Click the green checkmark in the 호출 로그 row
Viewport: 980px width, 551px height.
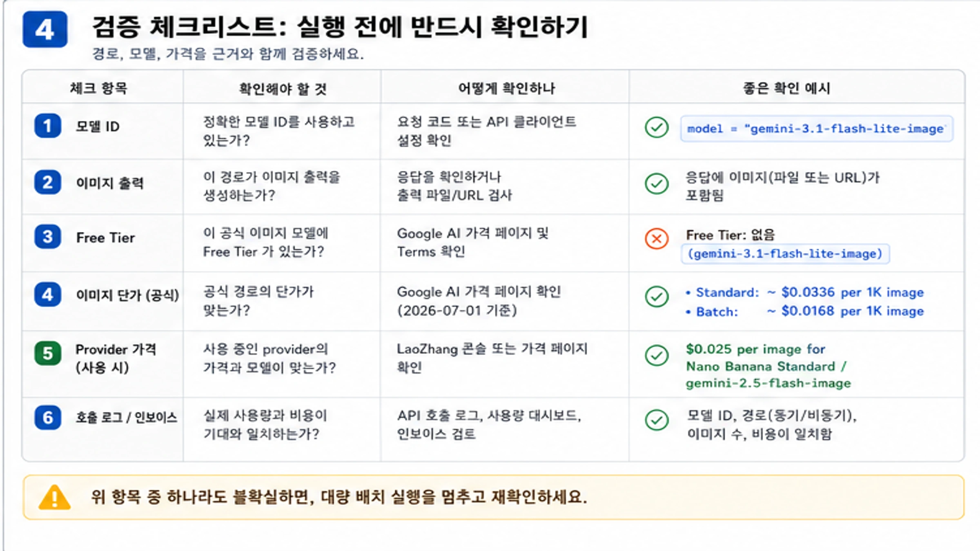[x=657, y=420]
